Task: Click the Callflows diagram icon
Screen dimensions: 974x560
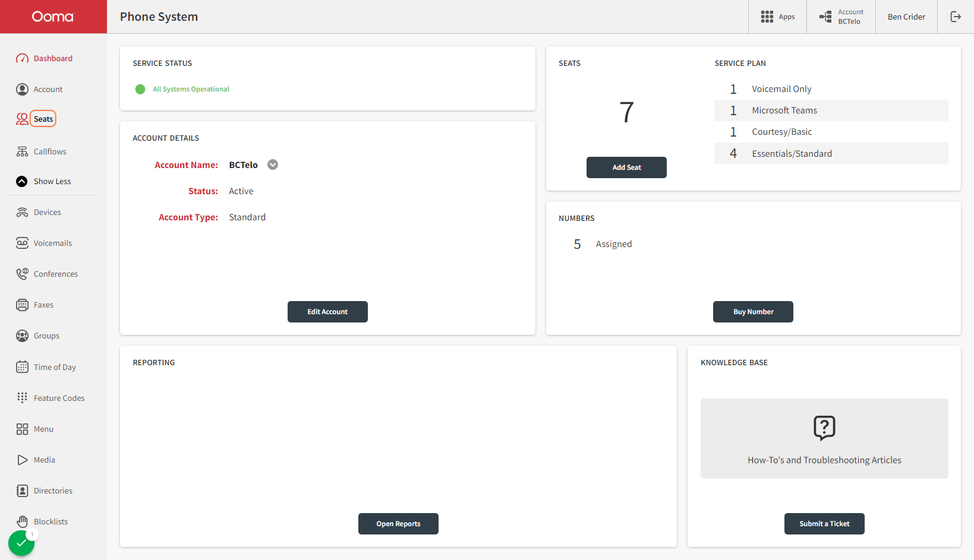Action: 22,151
